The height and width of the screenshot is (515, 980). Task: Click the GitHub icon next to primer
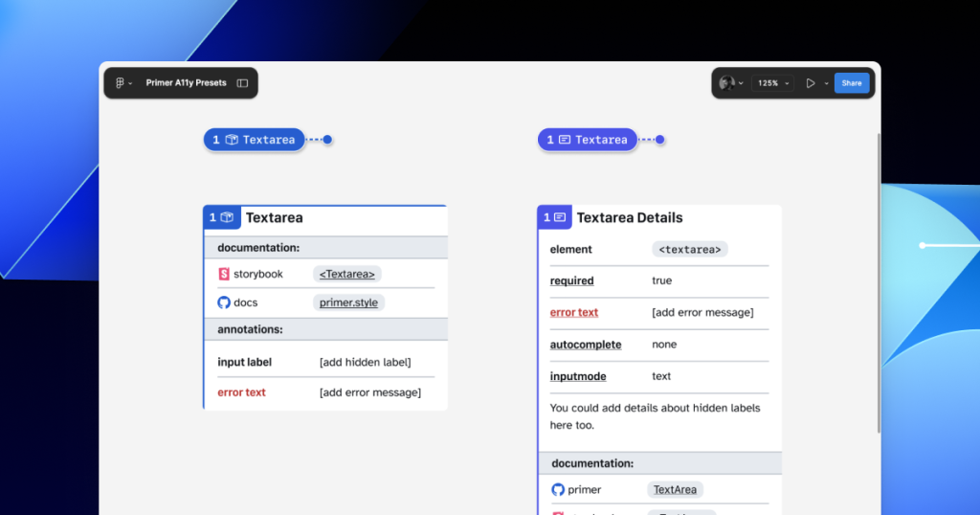click(558, 489)
